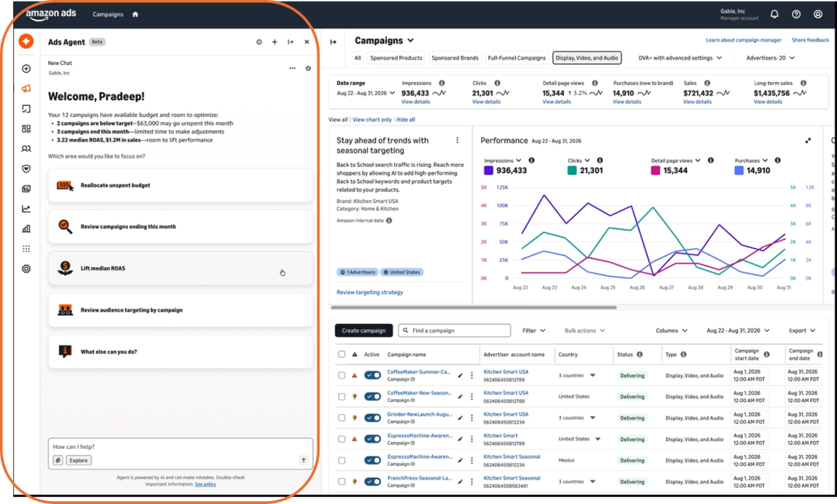Select the Full-Funnel Campaigns tab
The width and height of the screenshot is (837, 504).
tap(517, 57)
